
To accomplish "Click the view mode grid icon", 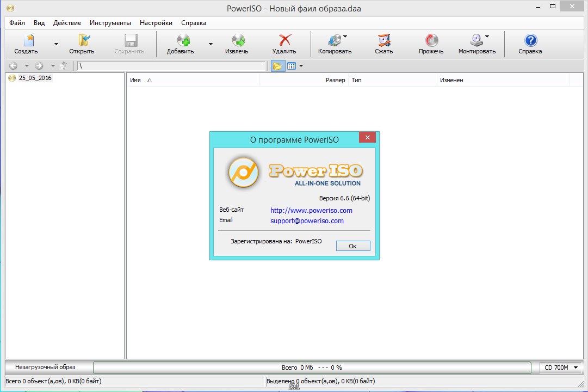I will 292,66.
